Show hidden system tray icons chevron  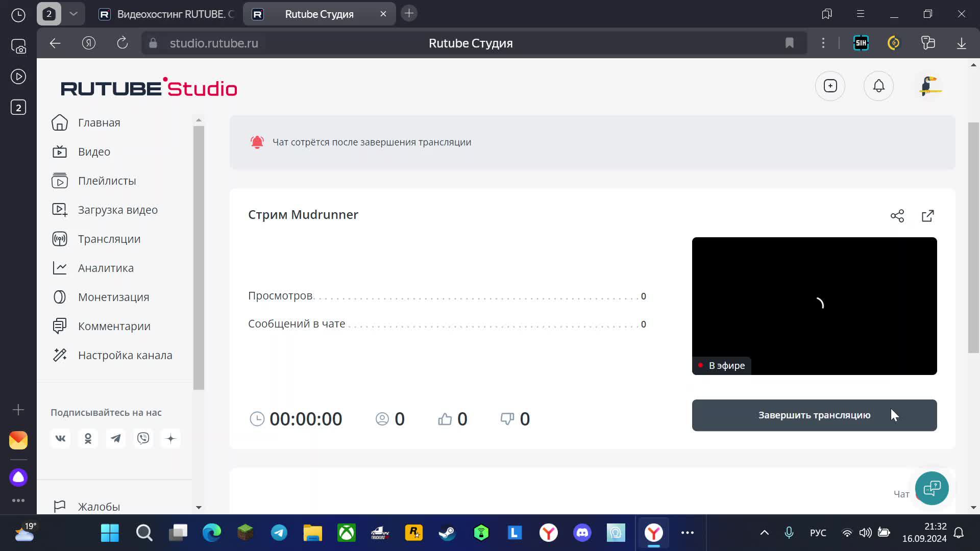click(764, 533)
